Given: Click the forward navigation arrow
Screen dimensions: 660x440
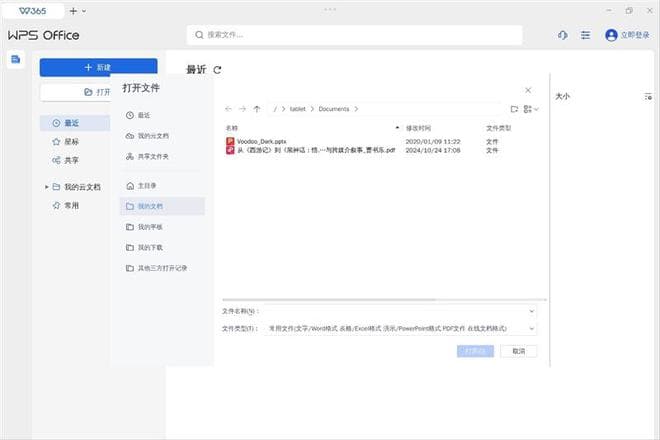Looking at the screenshot, I should click(x=243, y=108).
